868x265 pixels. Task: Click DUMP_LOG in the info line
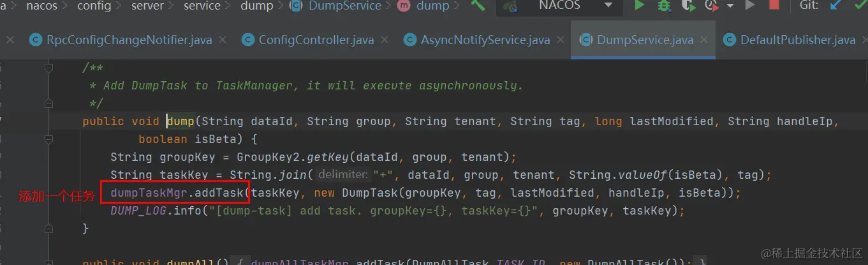pyautogui.click(x=138, y=211)
